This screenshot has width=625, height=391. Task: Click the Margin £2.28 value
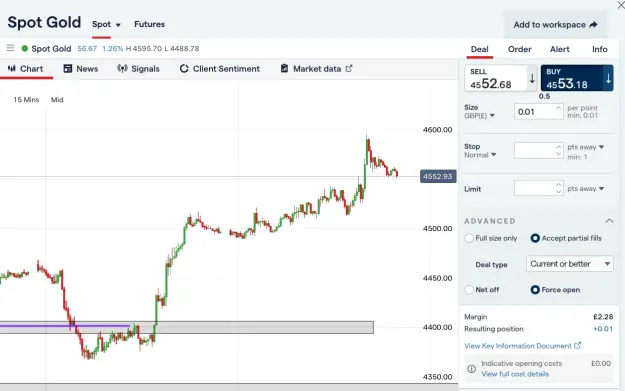pos(603,317)
